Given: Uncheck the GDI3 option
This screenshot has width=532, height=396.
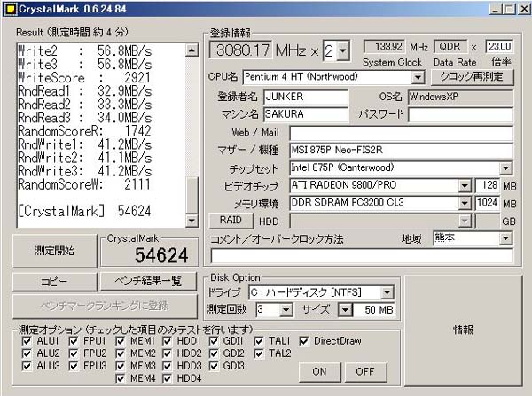Looking at the screenshot, I should [x=214, y=366].
